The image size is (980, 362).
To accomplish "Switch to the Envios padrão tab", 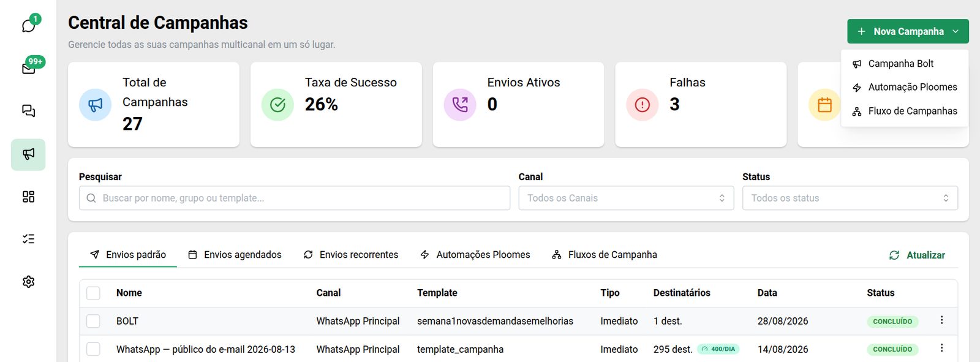I will [128, 255].
